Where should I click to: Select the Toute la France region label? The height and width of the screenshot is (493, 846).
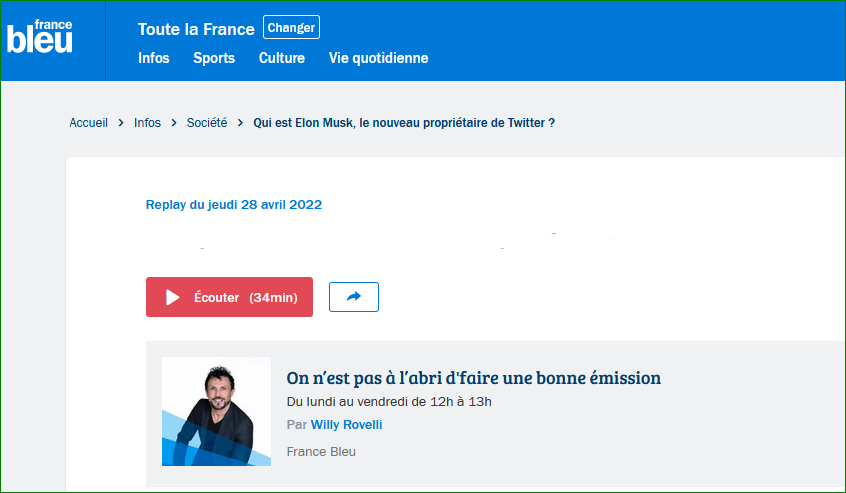[196, 29]
